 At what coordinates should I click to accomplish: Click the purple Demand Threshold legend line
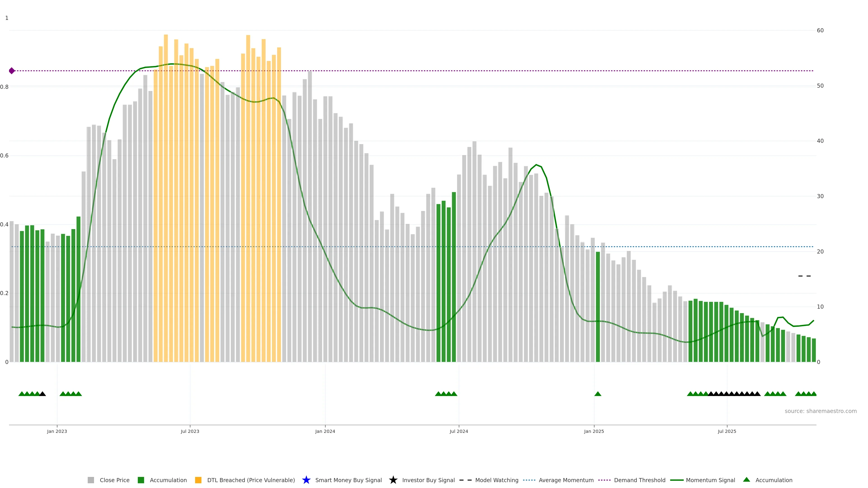(x=604, y=480)
